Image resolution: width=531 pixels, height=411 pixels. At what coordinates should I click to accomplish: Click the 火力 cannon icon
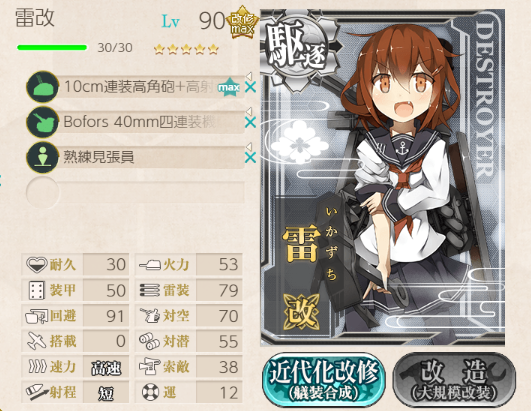coord(150,264)
